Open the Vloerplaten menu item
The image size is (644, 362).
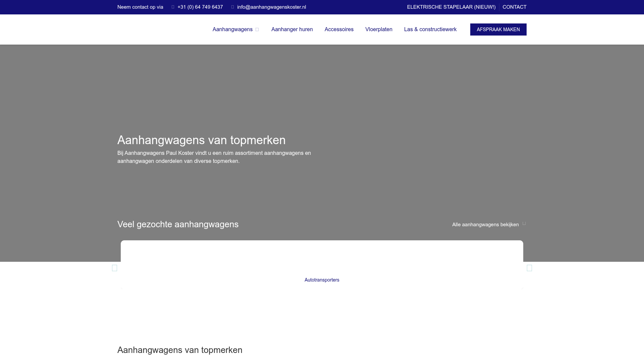click(379, 29)
